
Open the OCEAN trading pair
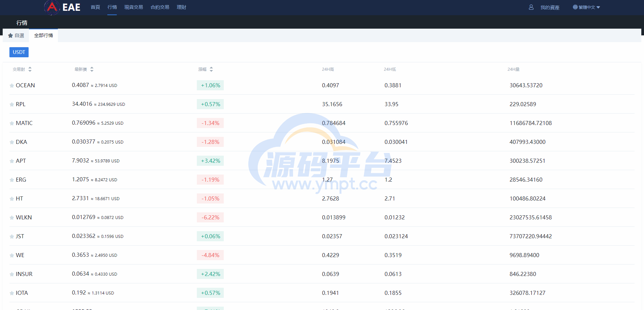pyautogui.click(x=25, y=85)
